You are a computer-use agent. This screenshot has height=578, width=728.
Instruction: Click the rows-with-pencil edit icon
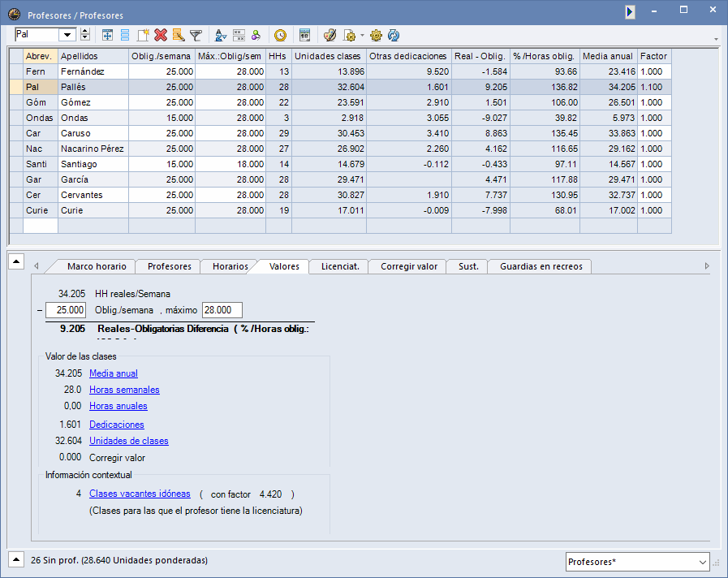[x=179, y=35]
